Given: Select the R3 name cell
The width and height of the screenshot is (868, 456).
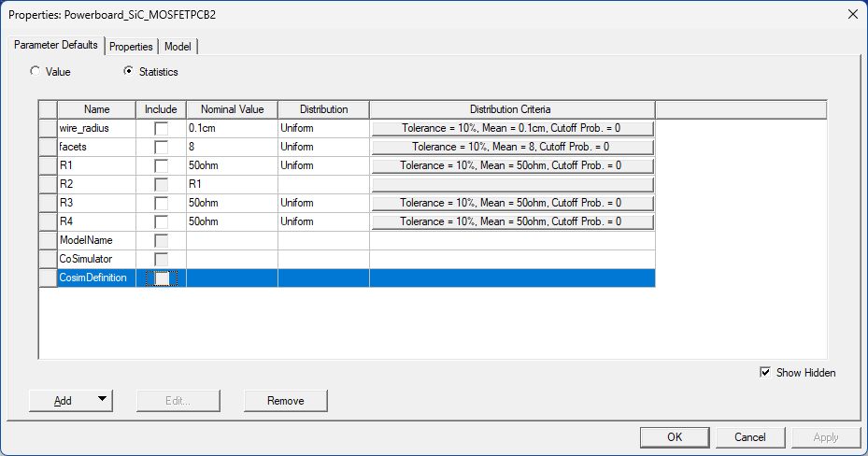Looking at the screenshot, I should (x=97, y=204).
